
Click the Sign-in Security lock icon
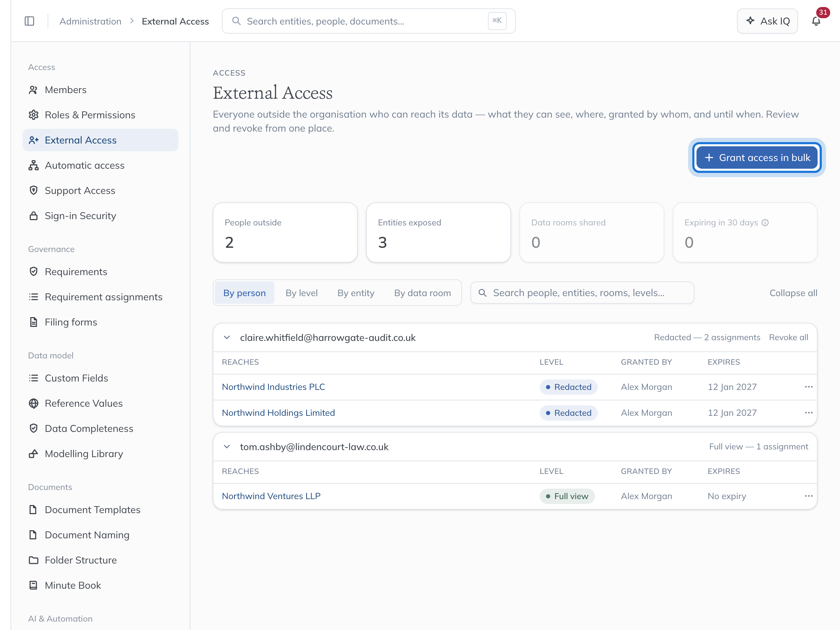(33, 216)
